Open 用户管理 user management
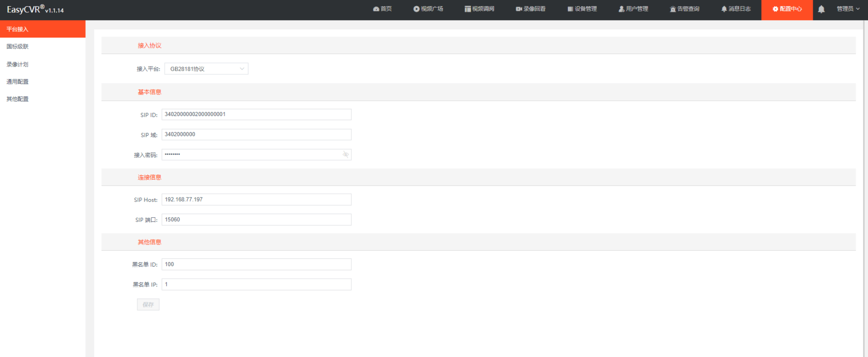Screen dimensions: 868x357 [x=633, y=9]
